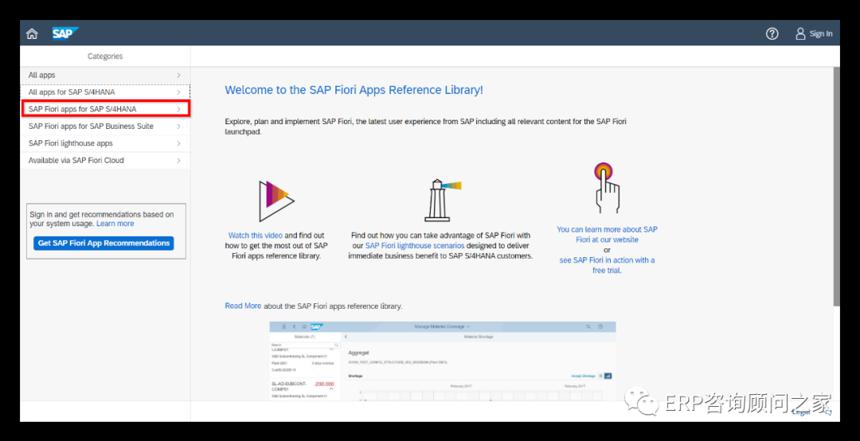Click the video play triangle graphic
This screenshot has height=441, width=860.
point(276,201)
